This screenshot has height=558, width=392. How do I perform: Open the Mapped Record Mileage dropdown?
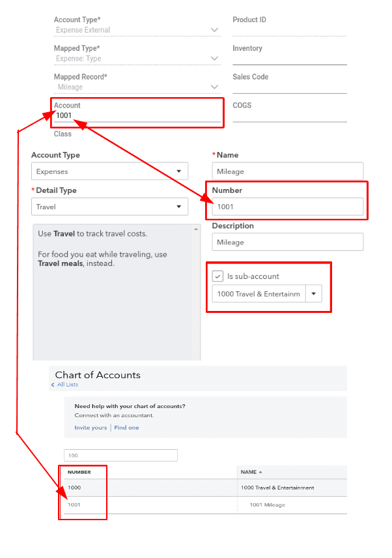coord(215,87)
